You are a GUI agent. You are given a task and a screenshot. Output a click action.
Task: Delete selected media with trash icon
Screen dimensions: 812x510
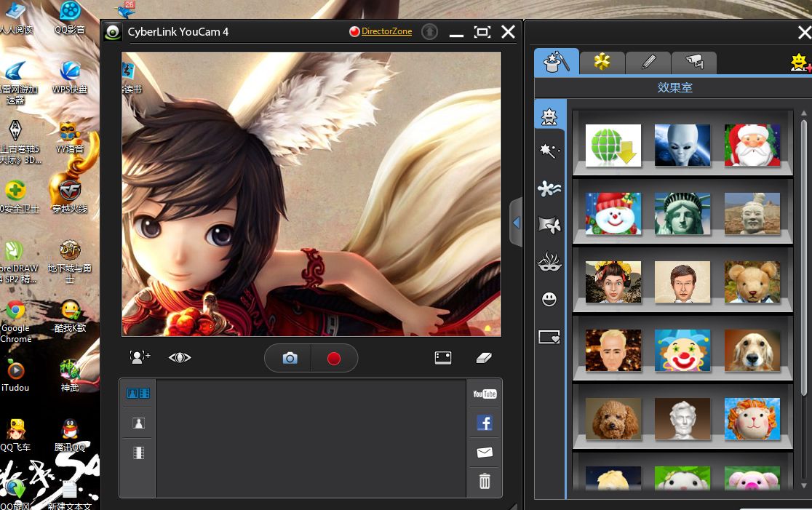(485, 481)
